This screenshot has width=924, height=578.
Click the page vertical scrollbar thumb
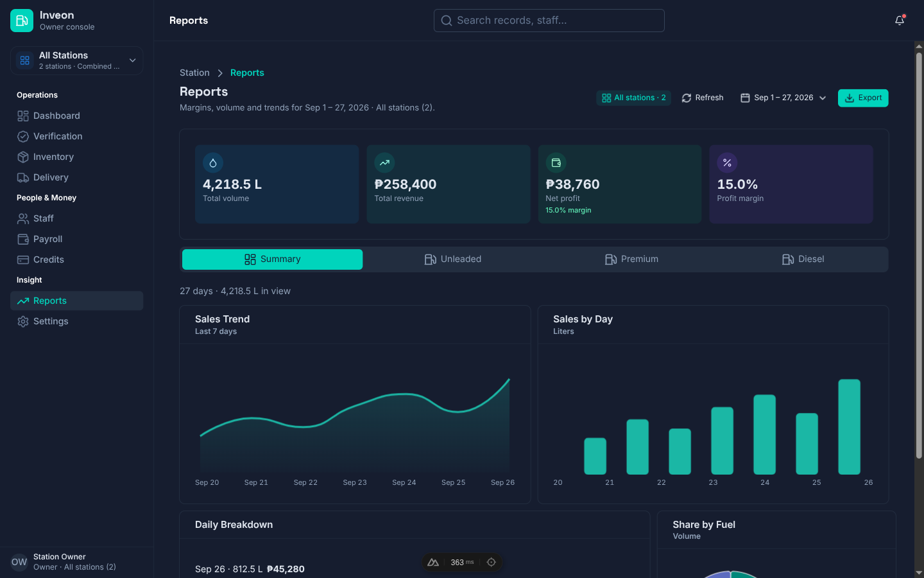click(919, 256)
